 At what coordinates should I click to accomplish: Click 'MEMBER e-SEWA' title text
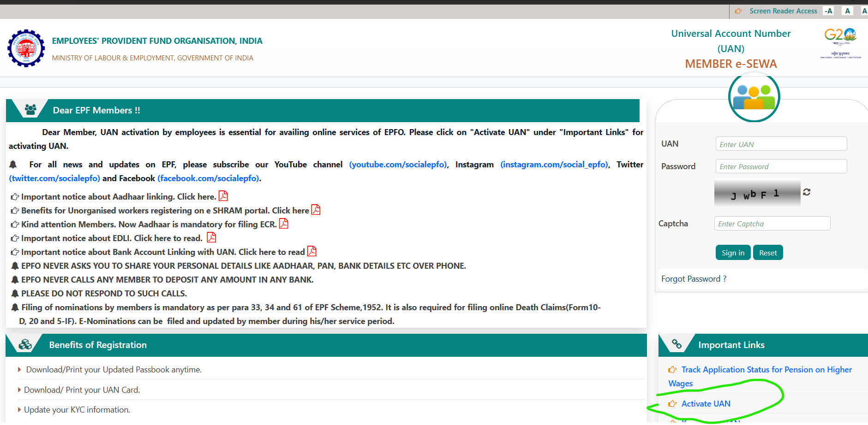pos(731,64)
